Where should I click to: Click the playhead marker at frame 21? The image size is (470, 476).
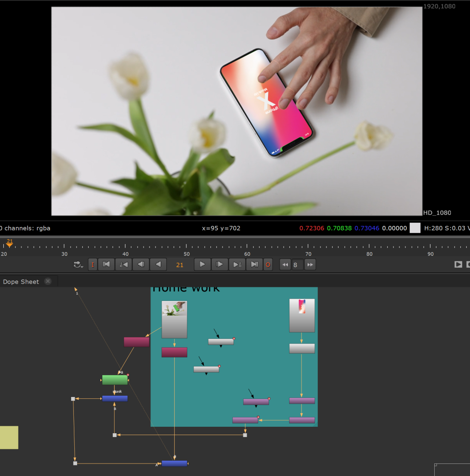(9, 244)
